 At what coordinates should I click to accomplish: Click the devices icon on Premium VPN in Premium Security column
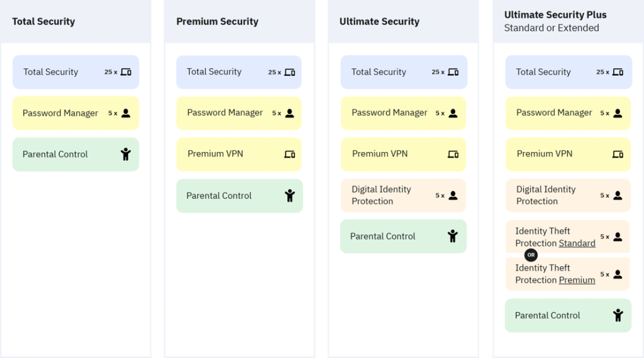290,154
